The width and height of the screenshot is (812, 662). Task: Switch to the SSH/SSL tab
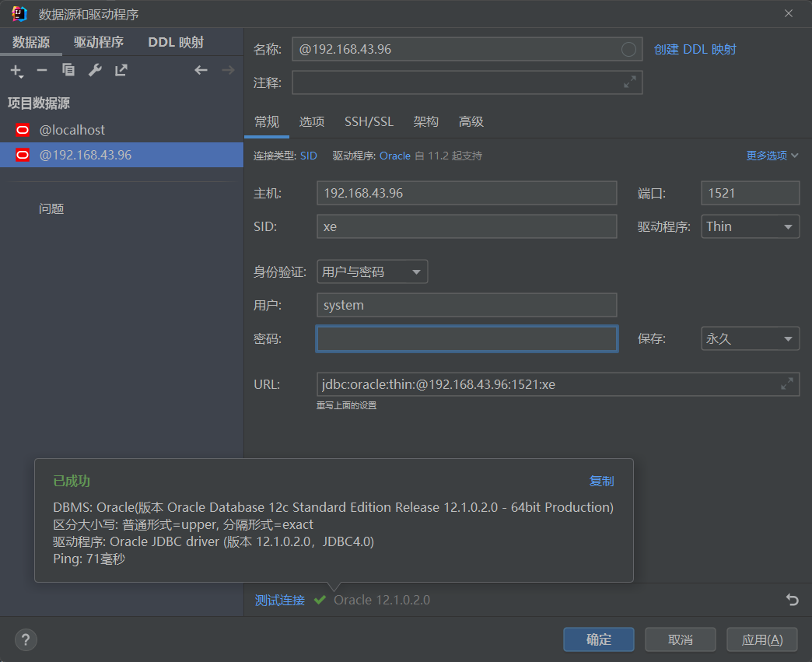point(369,121)
